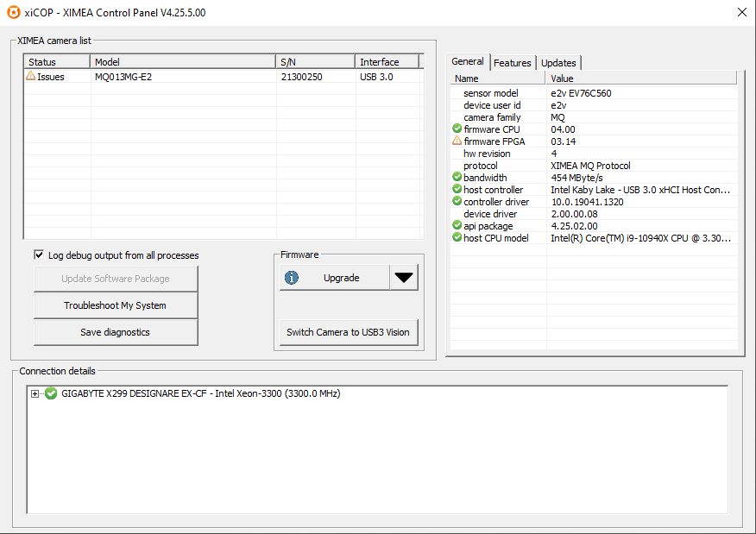Click the 03.14 FPGA version value
The height and width of the screenshot is (534, 756).
coord(564,141)
